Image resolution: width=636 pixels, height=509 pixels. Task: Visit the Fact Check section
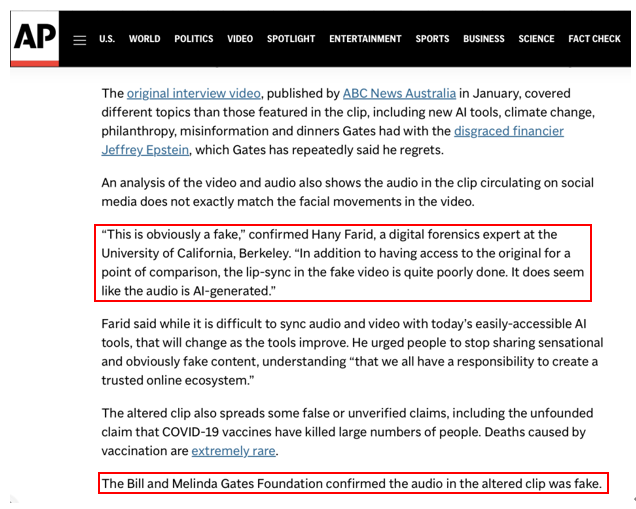[594, 39]
